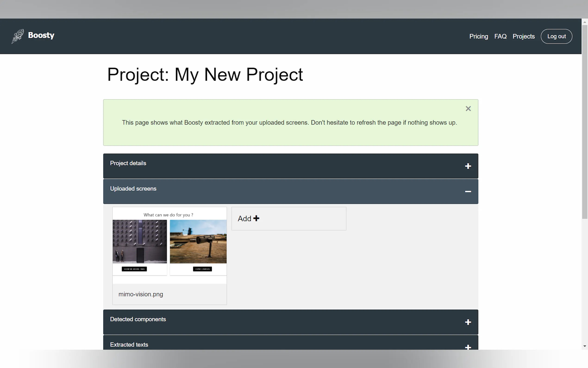The height and width of the screenshot is (368, 588).
Task: Click the minus icon on Uploaded screens
Action: [x=468, y=192]
